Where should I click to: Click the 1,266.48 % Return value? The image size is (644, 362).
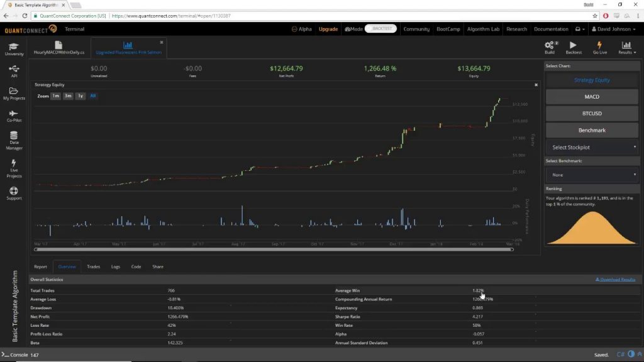[380, 69]
